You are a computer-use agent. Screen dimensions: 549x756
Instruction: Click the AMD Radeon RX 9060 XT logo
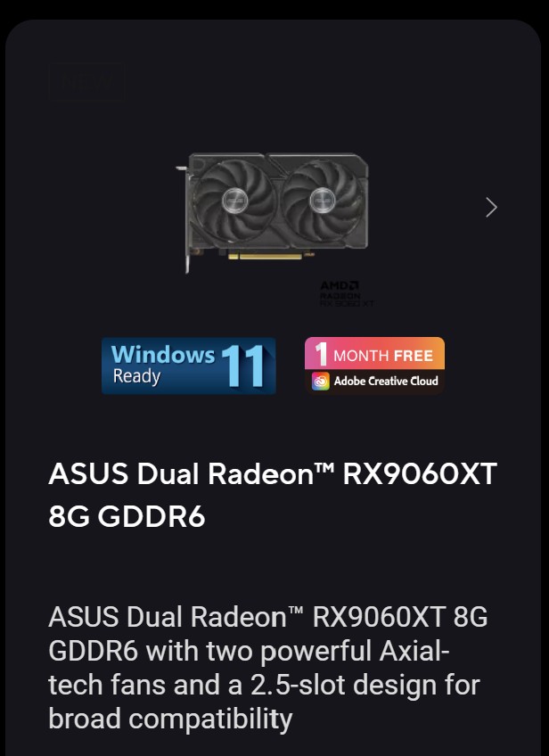[347, 294]
